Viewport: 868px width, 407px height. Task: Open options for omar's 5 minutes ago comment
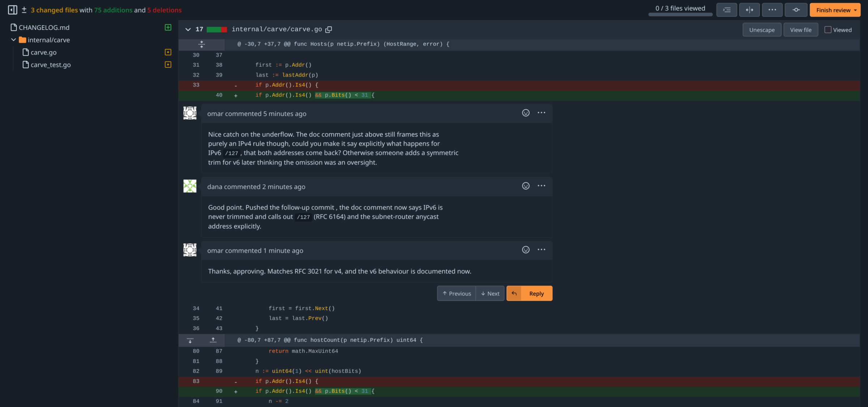[541, 113]
